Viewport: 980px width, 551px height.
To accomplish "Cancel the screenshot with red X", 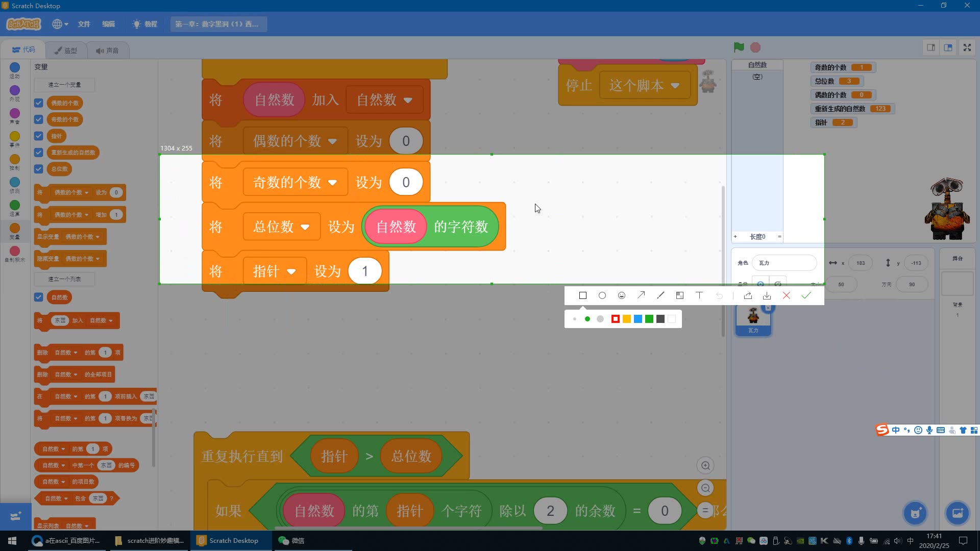I will tap(787, 295).
